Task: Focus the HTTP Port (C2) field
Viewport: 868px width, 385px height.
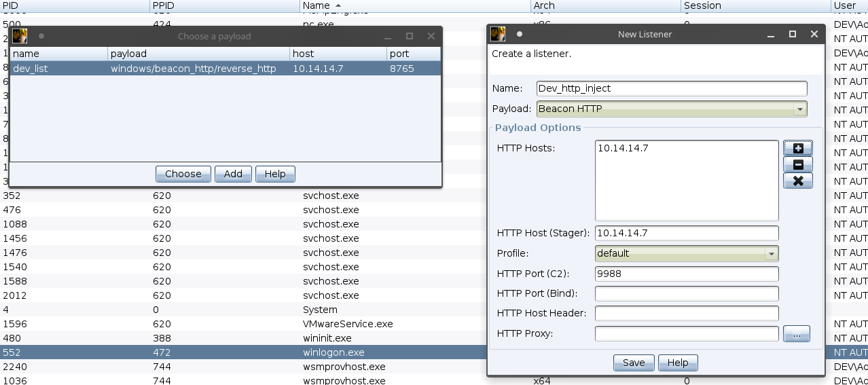Action: click(686, 274)
